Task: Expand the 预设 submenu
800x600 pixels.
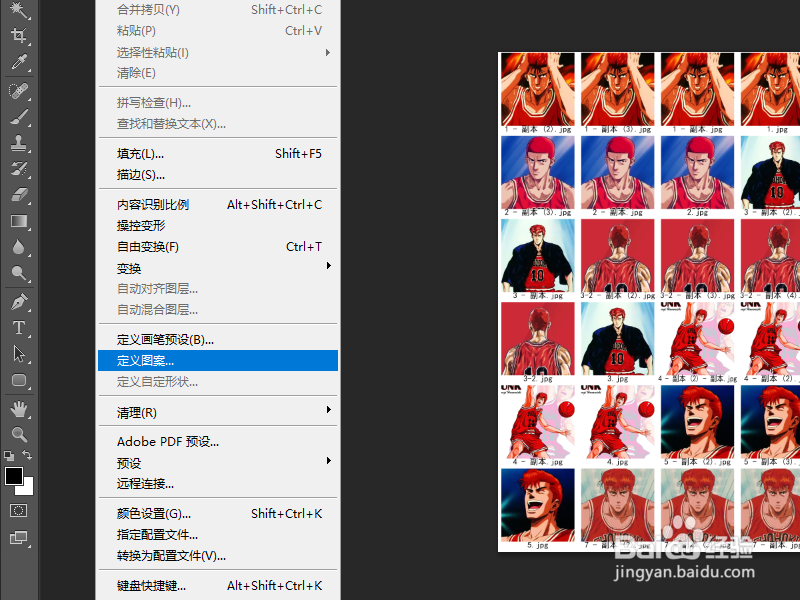Action: click(218, 463)
